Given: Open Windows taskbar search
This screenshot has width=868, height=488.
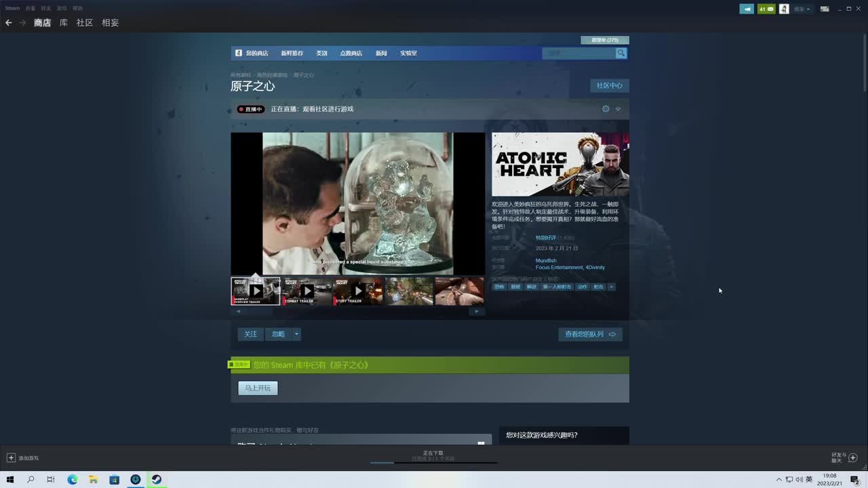Looking at the screenshot, I should [31, 479].
